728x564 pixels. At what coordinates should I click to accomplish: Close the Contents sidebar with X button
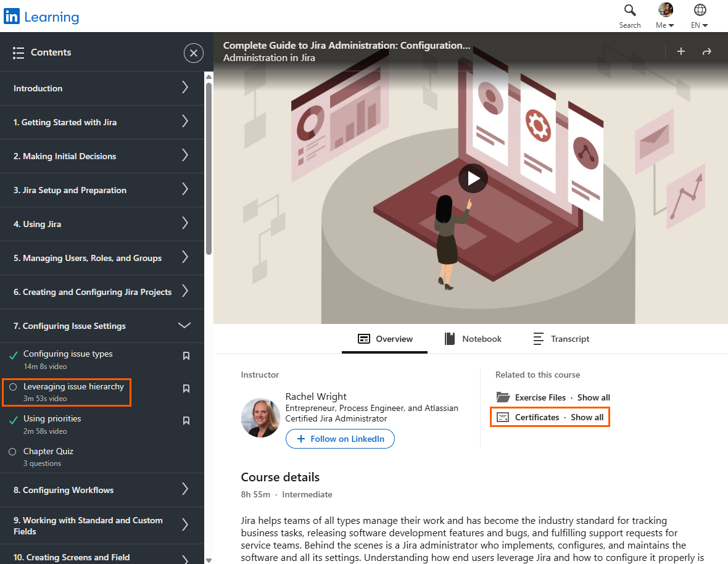pyautogui.click(x=194, y=53)
